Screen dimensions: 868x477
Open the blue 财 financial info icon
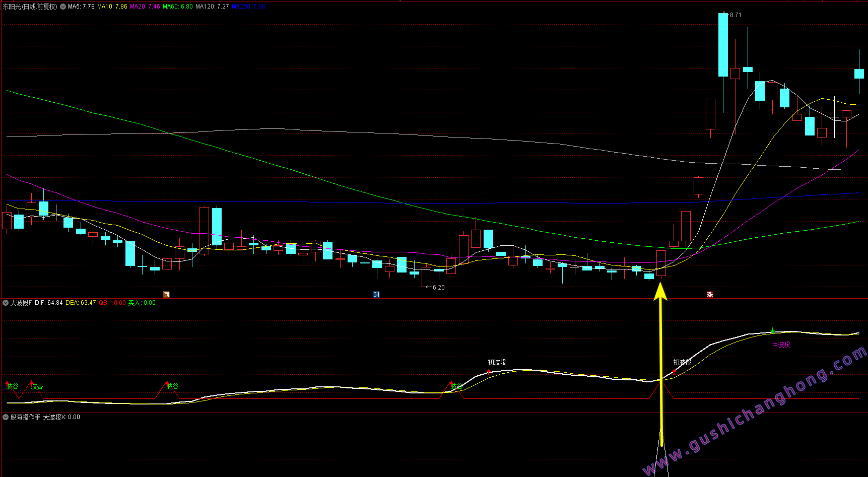click(x=376, y=295)
